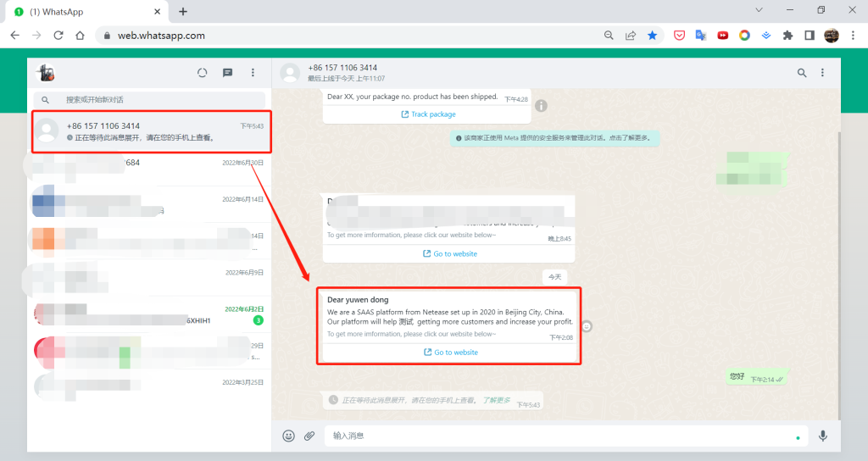Viewport: 868px width, 461px height.
Task: Record a voice message with microphone
Action: tap(822, 436)
